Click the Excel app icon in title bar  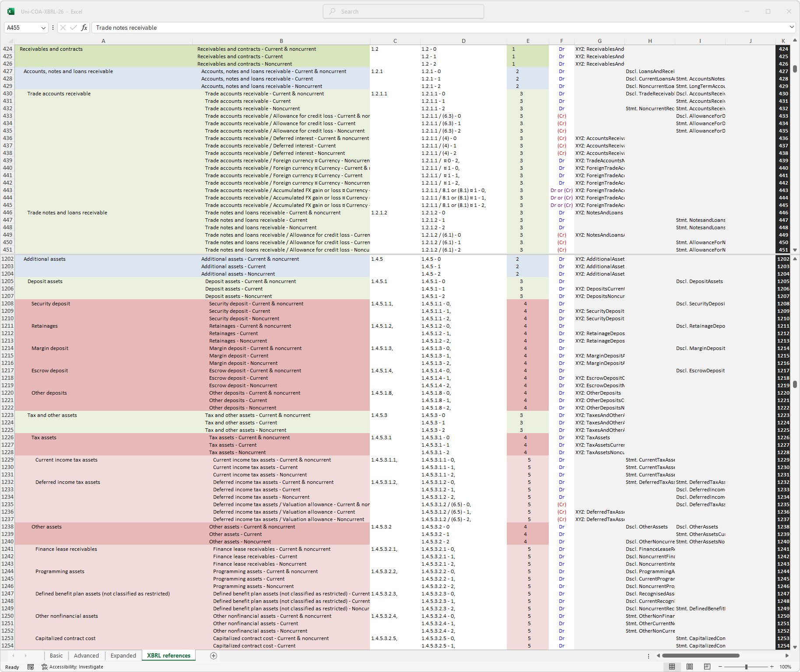click(x=11, y=11)
